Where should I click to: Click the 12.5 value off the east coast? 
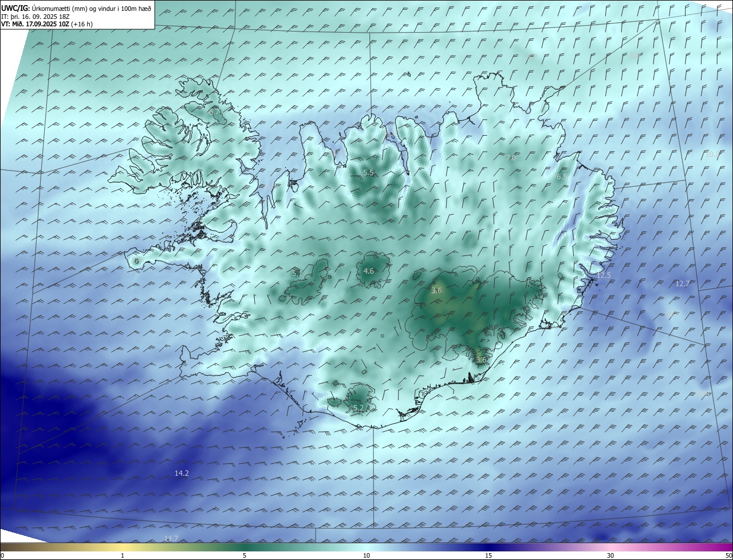[604, 275]
